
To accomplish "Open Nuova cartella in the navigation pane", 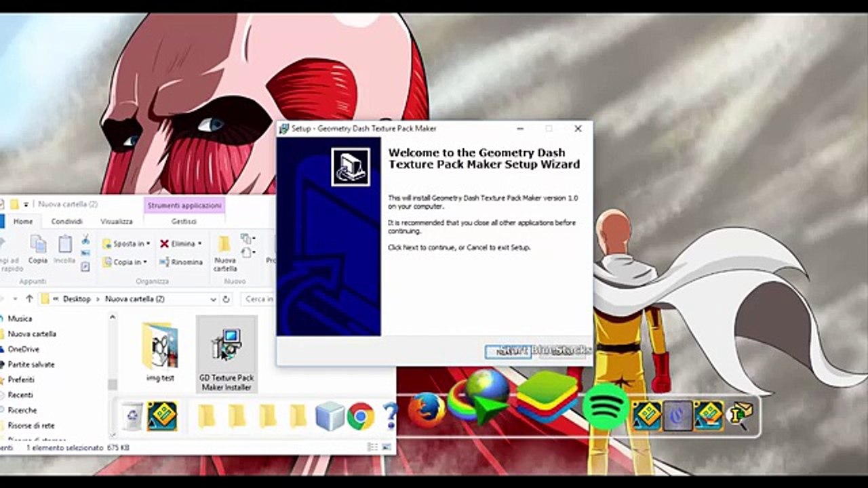I will (32, 334).
